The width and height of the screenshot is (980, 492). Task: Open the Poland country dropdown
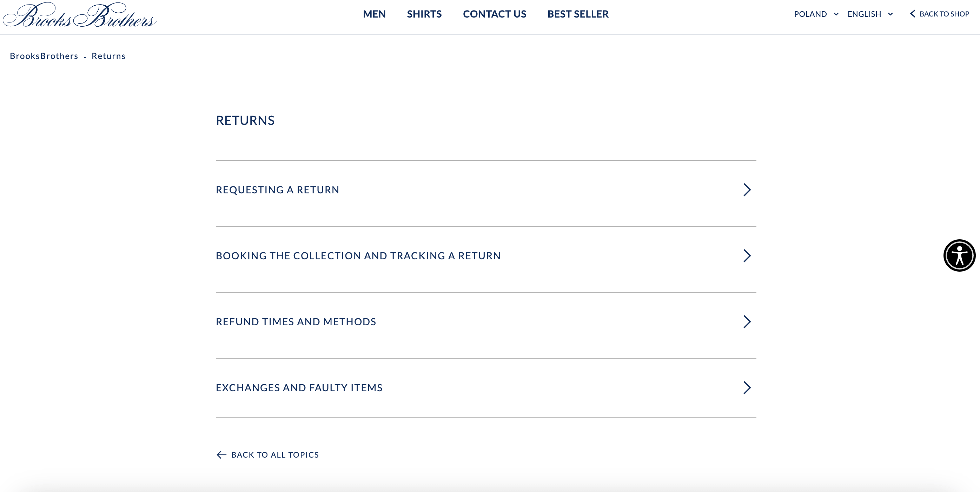[x=816, y=14]
